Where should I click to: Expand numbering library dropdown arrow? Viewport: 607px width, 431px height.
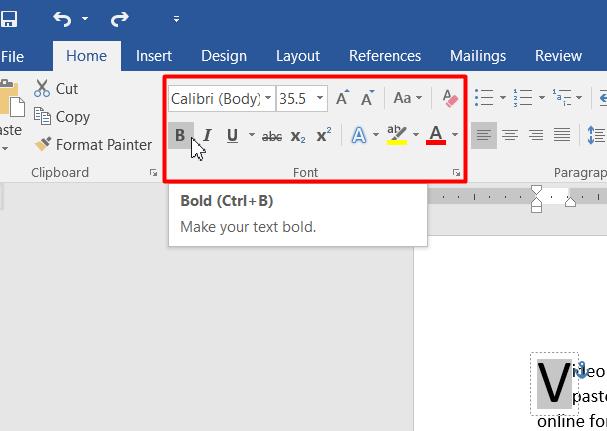click(x=542, y=98)
